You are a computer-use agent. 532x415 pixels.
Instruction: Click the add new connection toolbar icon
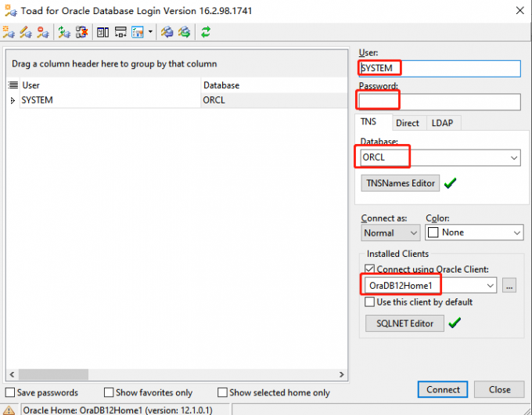[9, 32]
